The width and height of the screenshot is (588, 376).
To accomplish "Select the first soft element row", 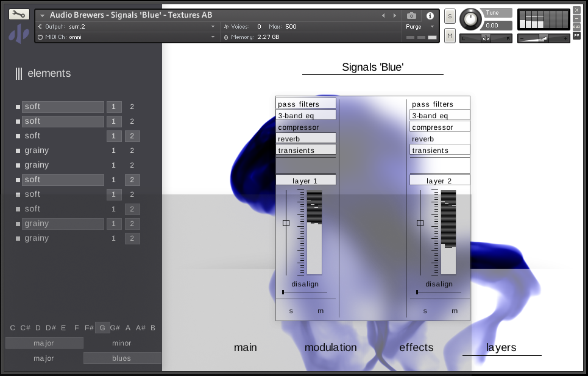I will [x=63, y=107].
